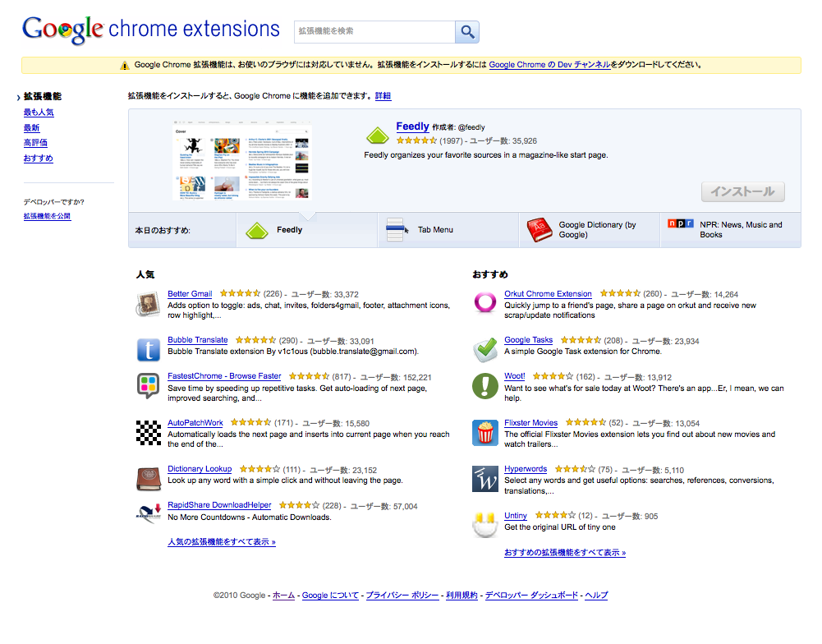Viewport: 822px width, 644px height.
Task: Click the Orkut pink ring icon
Action: click(x=485, y=302)
